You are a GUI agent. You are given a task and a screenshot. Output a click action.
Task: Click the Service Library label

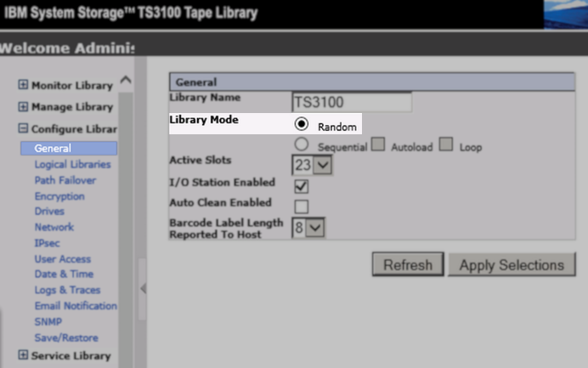(x=71, y=355)
